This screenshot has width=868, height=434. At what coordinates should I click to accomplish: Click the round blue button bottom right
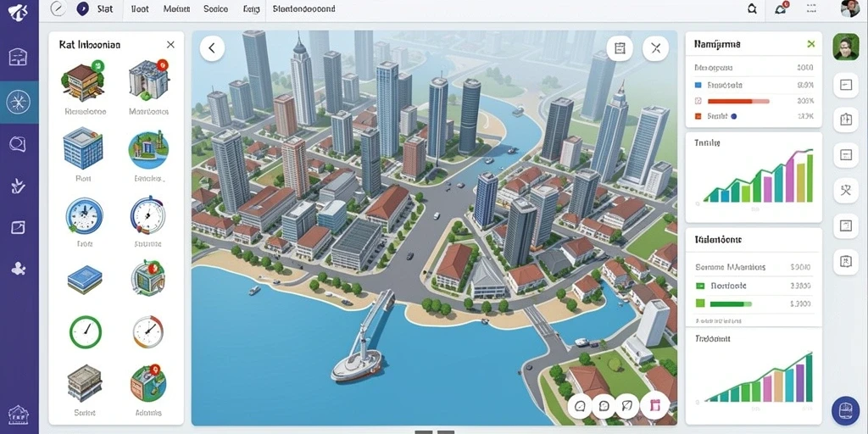(x=845, y=411)
